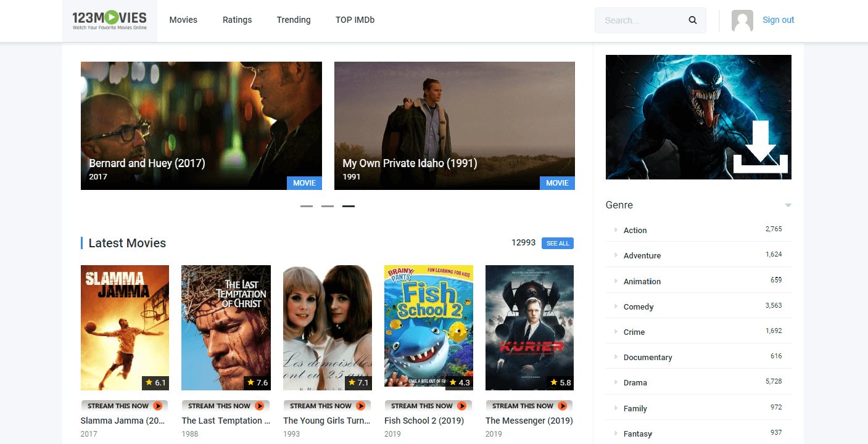The image size is (868, 444).
Task: Open the Drama genre link
Action: coord(635,382)
